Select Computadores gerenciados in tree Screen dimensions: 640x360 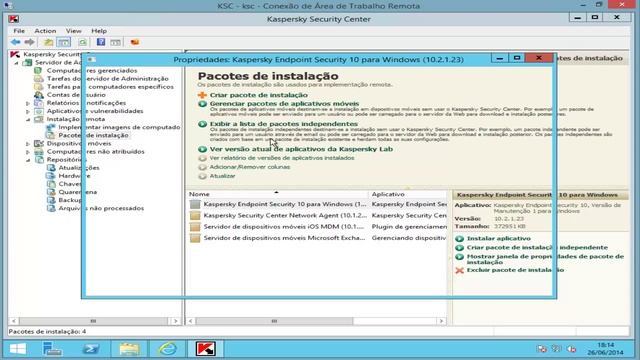[92, 70]
